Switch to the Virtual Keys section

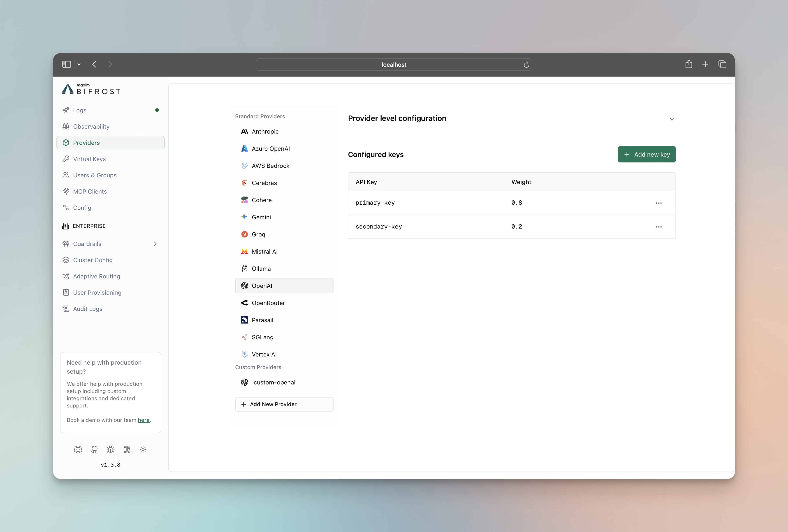point(89,159)
